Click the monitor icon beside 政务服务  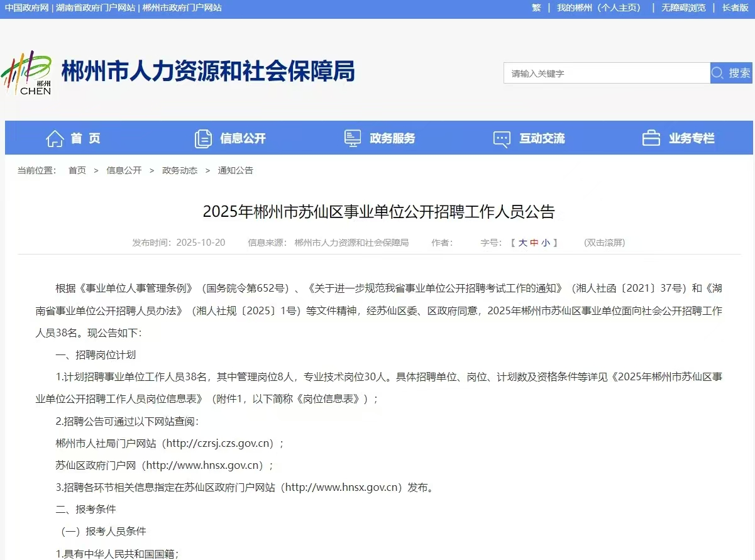click(352, 138)
